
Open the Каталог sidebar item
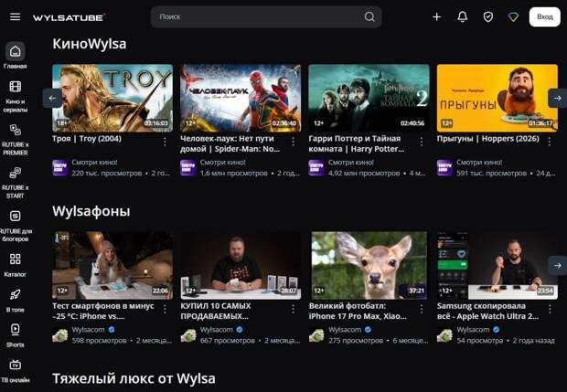coord(16,264)
